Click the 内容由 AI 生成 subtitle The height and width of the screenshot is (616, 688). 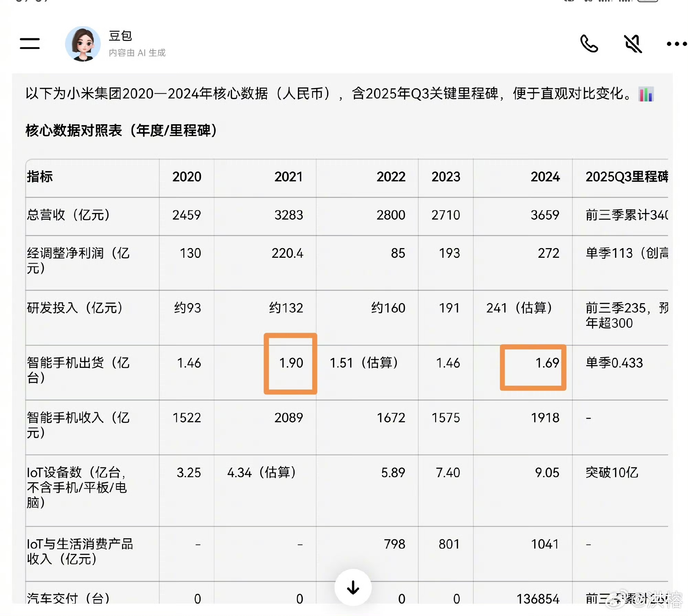(x=137, y=53)
